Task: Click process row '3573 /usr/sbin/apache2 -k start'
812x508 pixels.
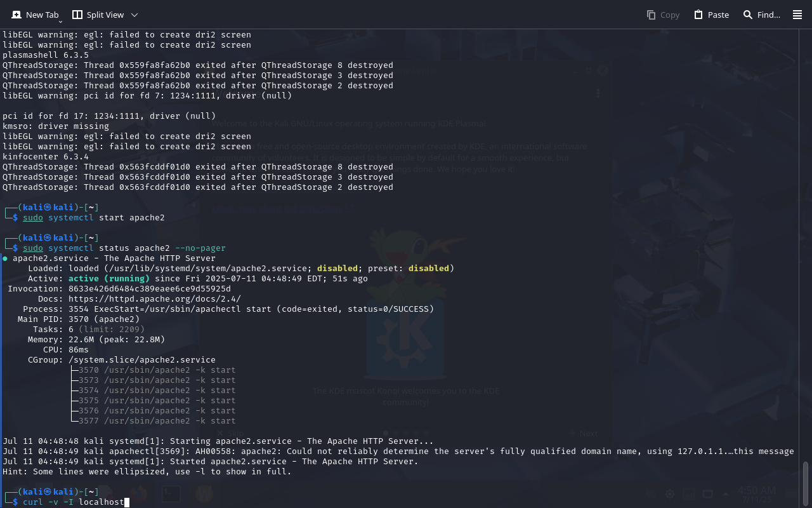Action: [157, 380]
